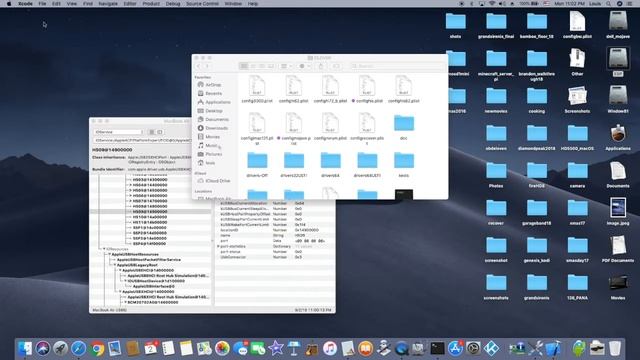Select Applications in Finder sidebar
Image resolution: width=640 pixels, height=360 pixels.
tap(213, 102)
